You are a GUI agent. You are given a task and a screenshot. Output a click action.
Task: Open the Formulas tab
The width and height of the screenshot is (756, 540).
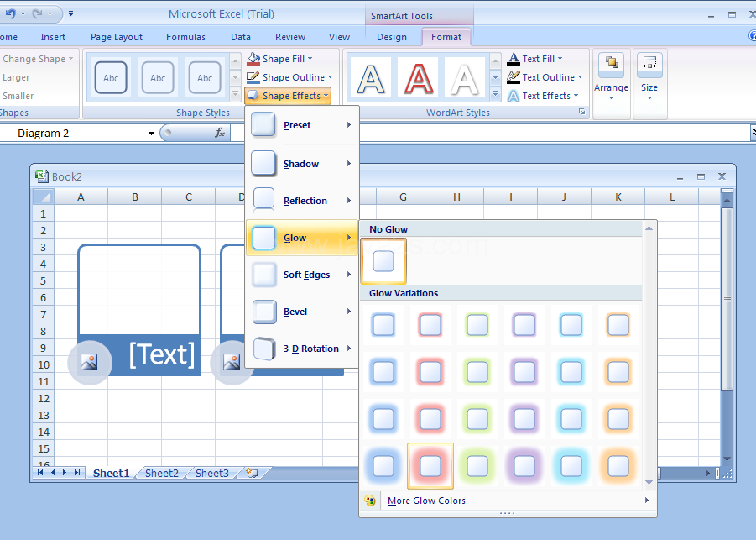click(185, 37)
